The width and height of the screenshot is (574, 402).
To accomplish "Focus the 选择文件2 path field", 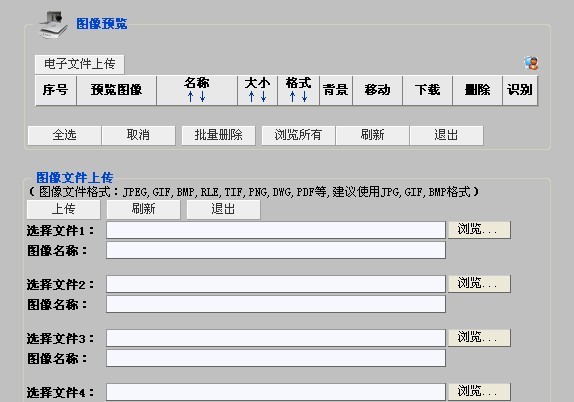I will pos(276,284).
